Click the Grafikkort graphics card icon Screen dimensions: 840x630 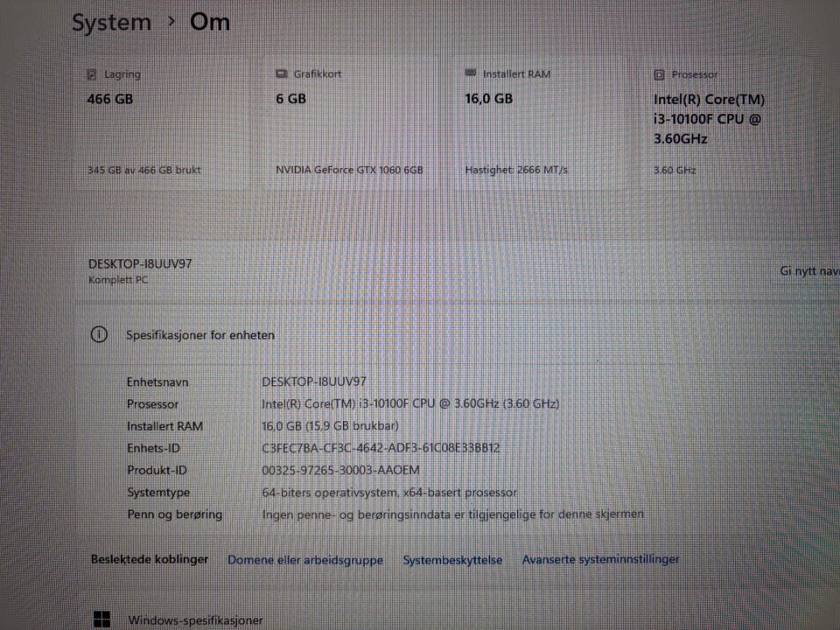click(x=281, y=73)
